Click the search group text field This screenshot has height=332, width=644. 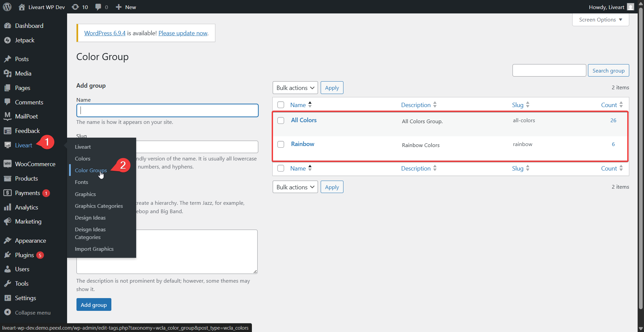click(549, 70)
